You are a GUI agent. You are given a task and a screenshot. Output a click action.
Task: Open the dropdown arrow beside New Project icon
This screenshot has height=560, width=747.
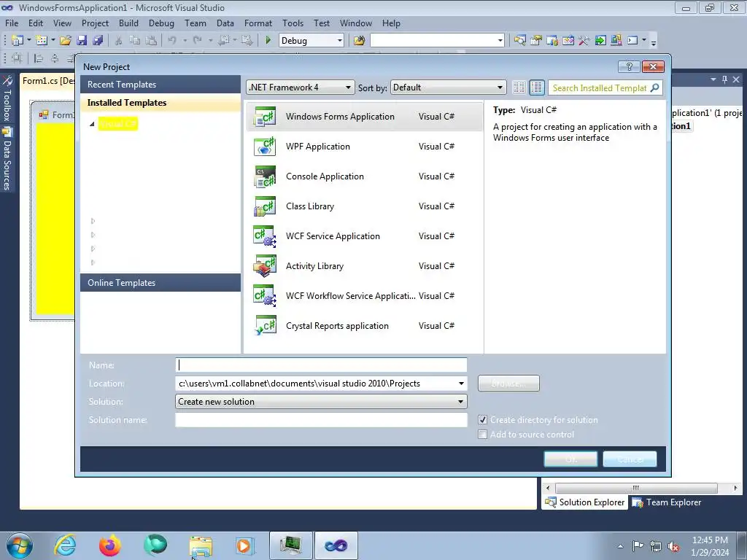coord(29,41)
